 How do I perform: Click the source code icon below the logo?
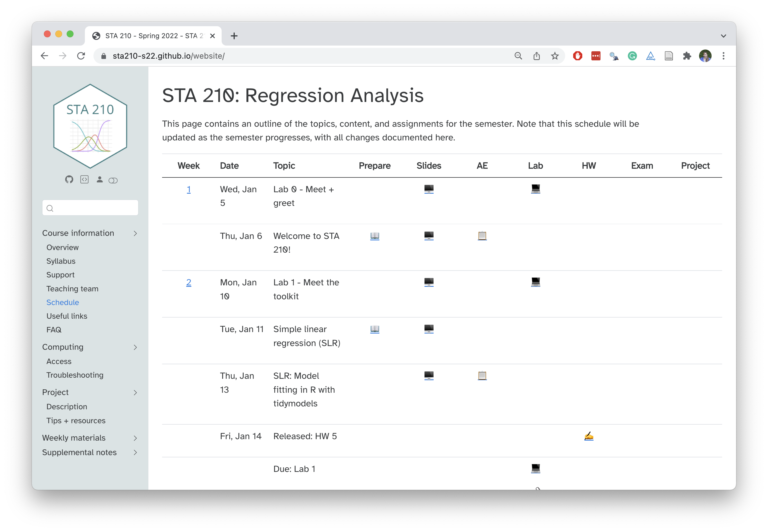click(84, 180)
